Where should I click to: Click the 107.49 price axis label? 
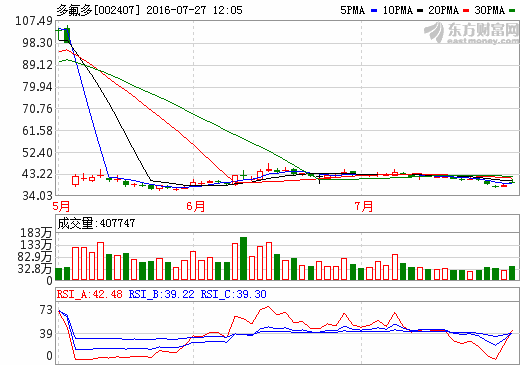tap(34, 21)
